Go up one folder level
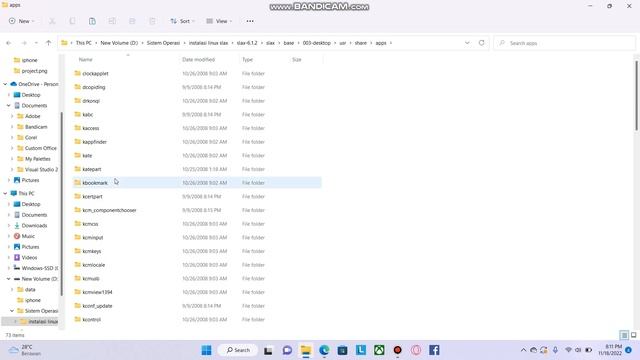This screenshot has width=640, height=360. (49, 43)
